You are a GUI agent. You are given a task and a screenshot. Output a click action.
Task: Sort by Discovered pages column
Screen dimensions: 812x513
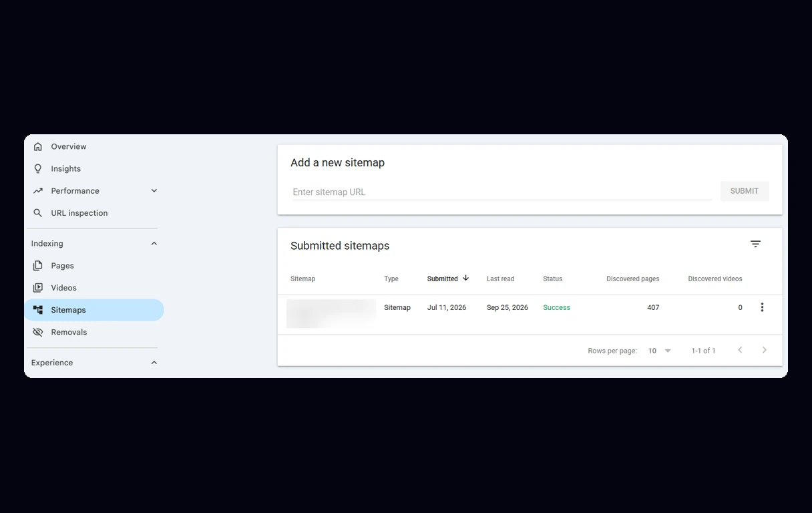[632, 279]
